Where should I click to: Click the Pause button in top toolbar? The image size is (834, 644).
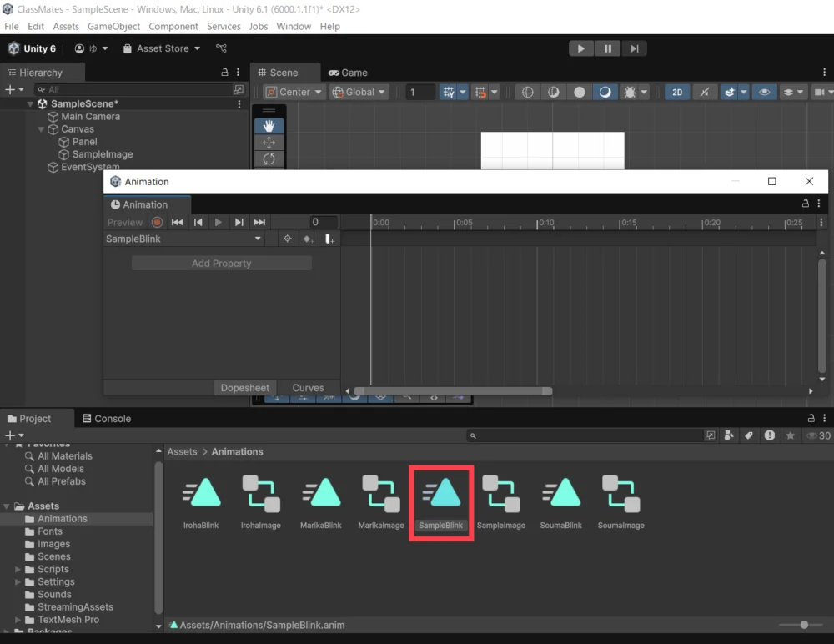coord(608,48)
